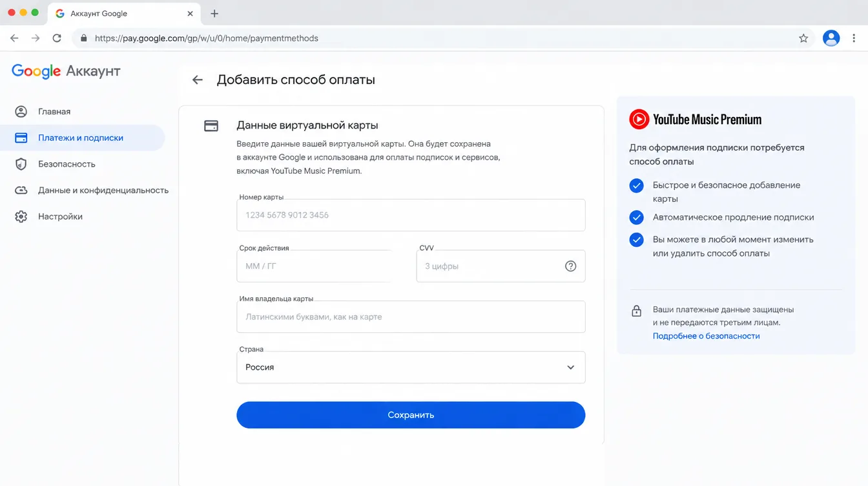Click checkmark next to Быстрое и безопасное добавление
This screenshot has height=486, width=868.
[637, 186]
